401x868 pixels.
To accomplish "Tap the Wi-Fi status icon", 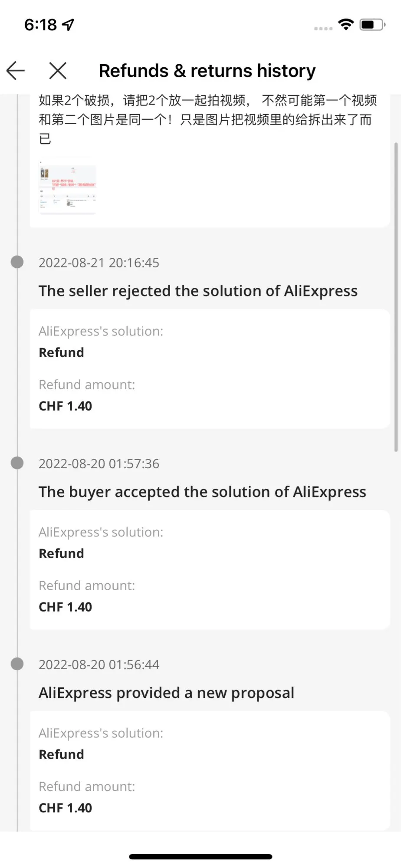I will [x=345, y=24].
